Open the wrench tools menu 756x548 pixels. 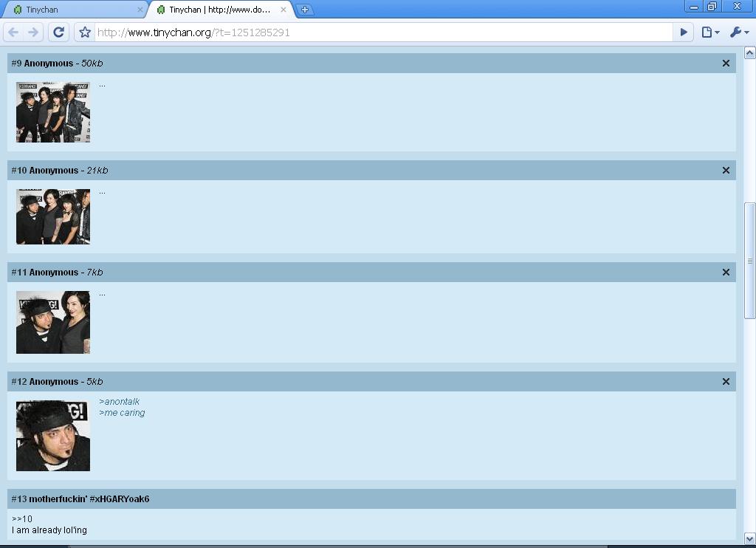point(738,32)
